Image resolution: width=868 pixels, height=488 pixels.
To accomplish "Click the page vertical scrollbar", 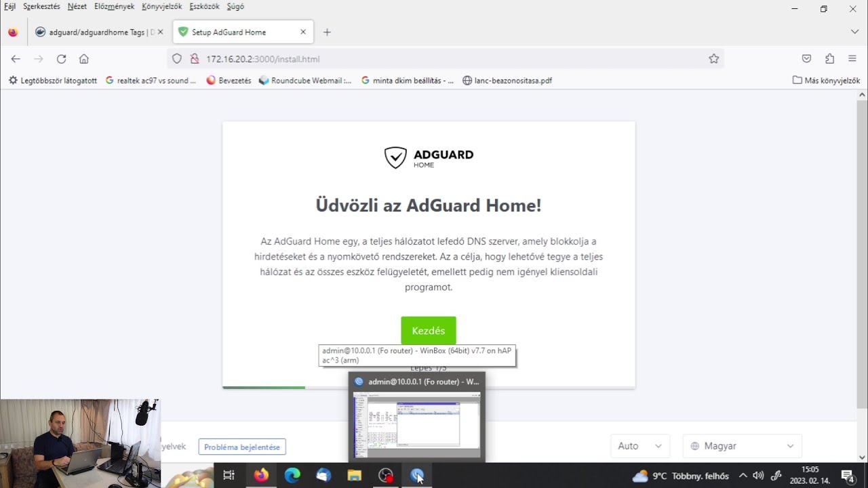I will (x=862, y=254).
